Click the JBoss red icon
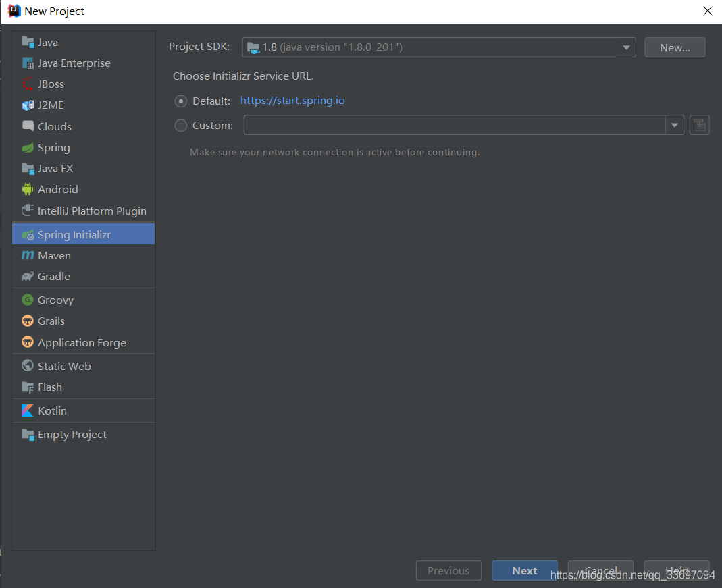722x588 pixels. tap(28, 84)
